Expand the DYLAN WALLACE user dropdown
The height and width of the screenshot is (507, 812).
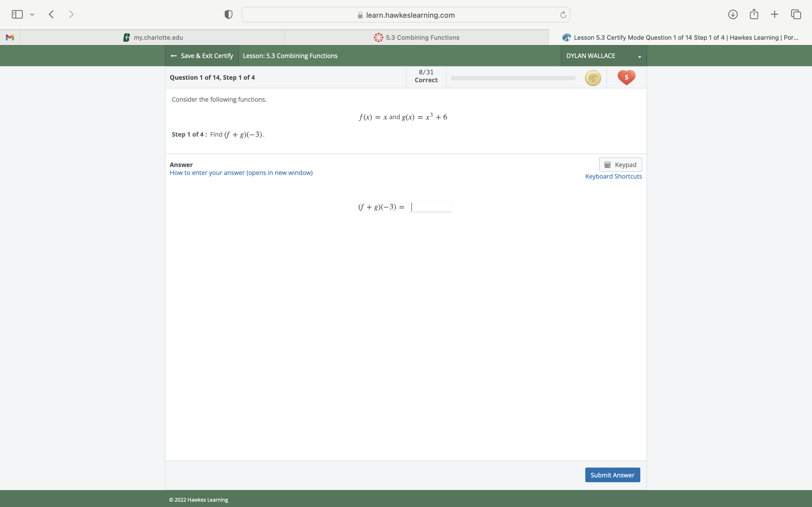tap(603, 56)
